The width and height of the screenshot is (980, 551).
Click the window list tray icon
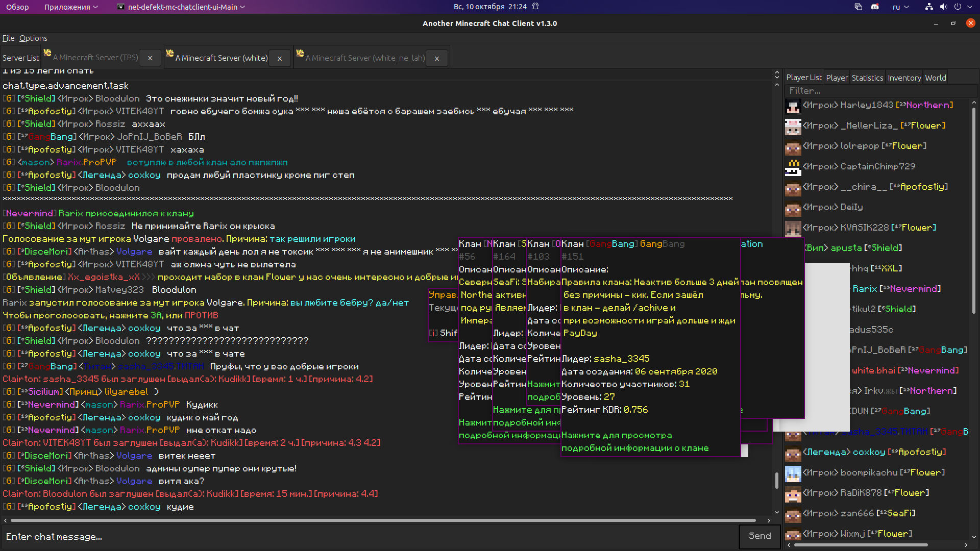pyautogui.click(x=858, y=7)
